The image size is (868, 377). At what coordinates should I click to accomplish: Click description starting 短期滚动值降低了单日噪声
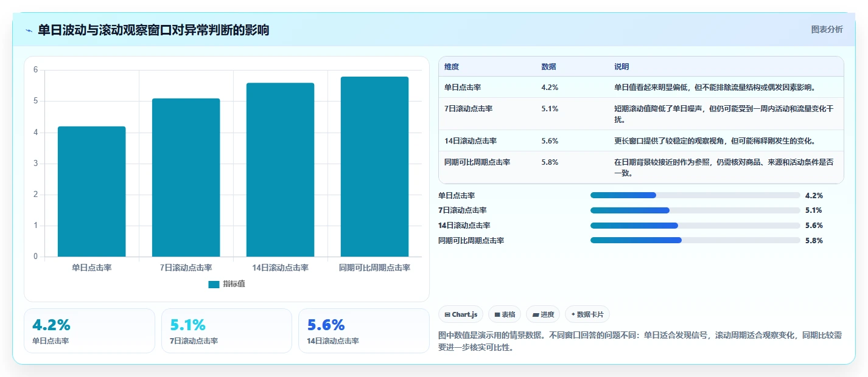pos(724,114)
